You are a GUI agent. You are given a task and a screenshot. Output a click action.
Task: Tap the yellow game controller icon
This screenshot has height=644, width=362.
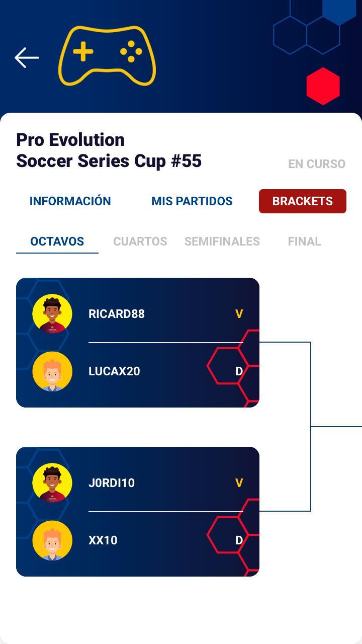click(x=107, y=55)
